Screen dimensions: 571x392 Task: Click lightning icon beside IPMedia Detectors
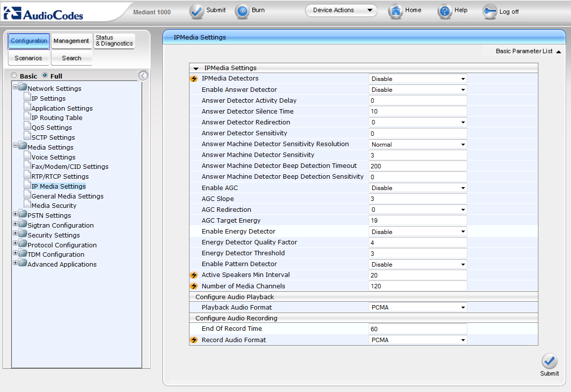click(x=194, y=79)
